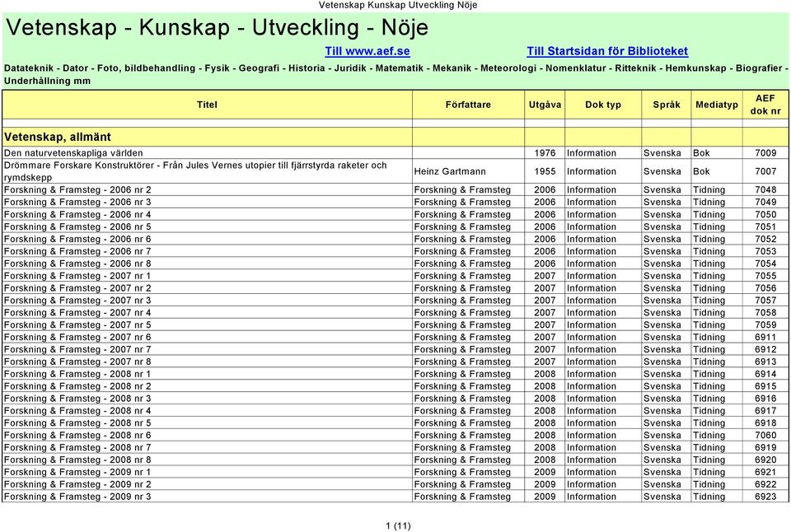The image size is (791, 532).
Task: Select 'Forskning & Framsteg - 2006 nr 6' title
Action: click(x=77, y=239)
